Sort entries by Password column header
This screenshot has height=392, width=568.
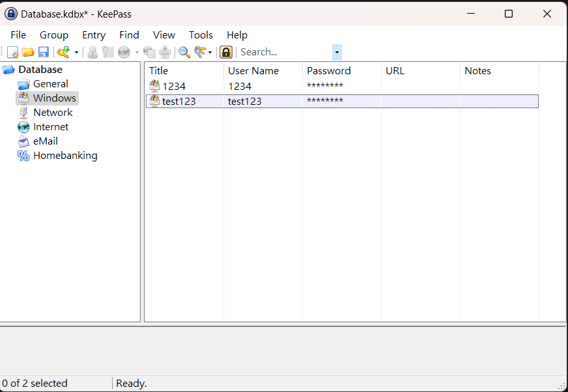tap(342, 70)
